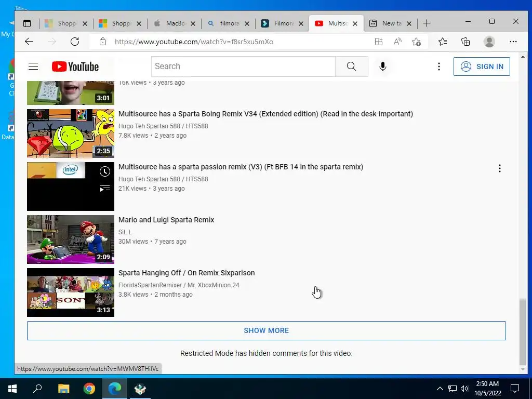Show hidden system tray icons
Screen dimensions: 532x399
[440, 389]
